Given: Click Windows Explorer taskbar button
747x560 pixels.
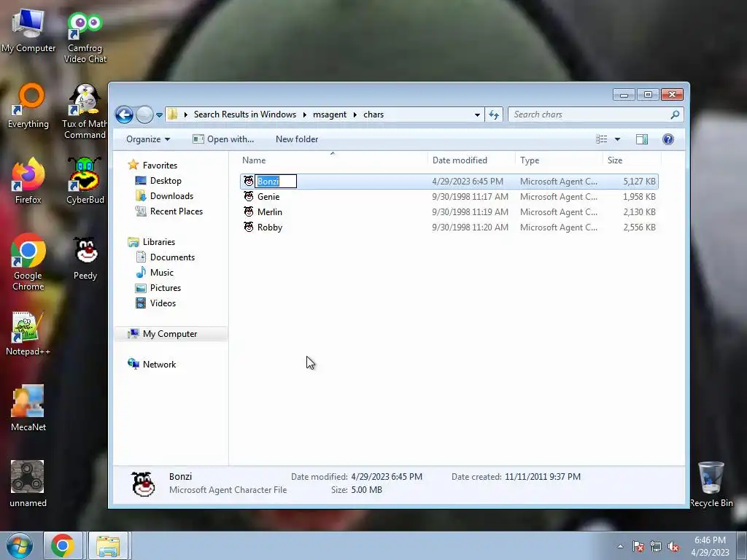Looking at the screenshot, I should 108,545.
